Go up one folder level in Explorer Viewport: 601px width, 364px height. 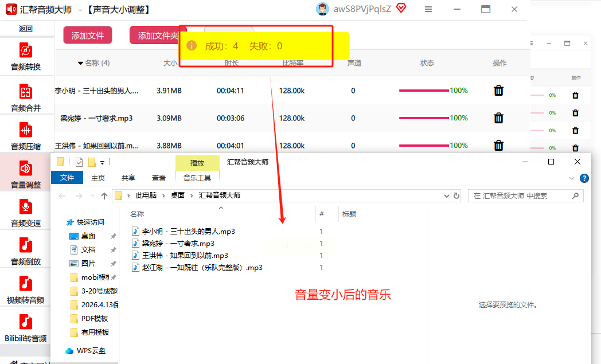point(104,196)
